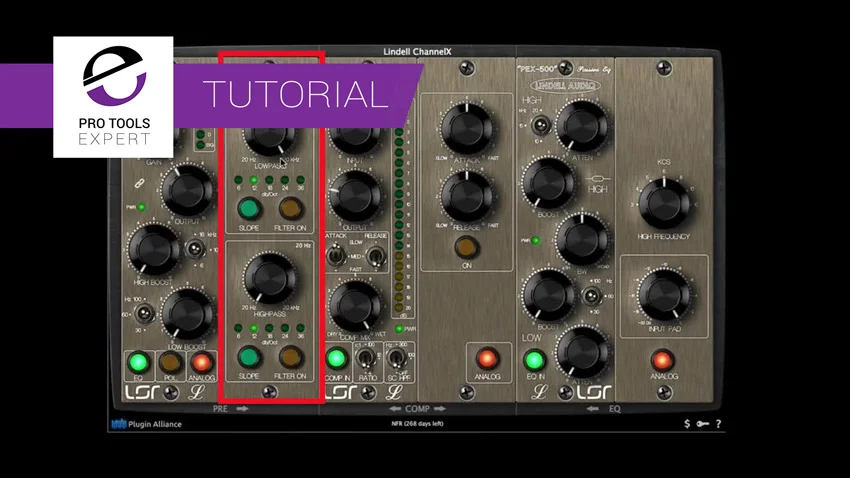Click the dollar sign icon in the footer
The width and height of the screenshot is (850, 478).
(x=687, y=424)
